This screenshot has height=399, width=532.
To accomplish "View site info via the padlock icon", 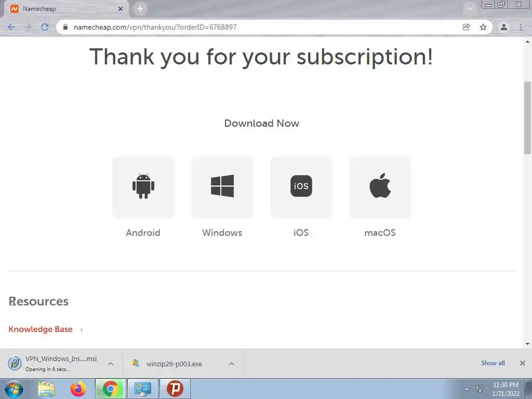I will pos(65,27).
